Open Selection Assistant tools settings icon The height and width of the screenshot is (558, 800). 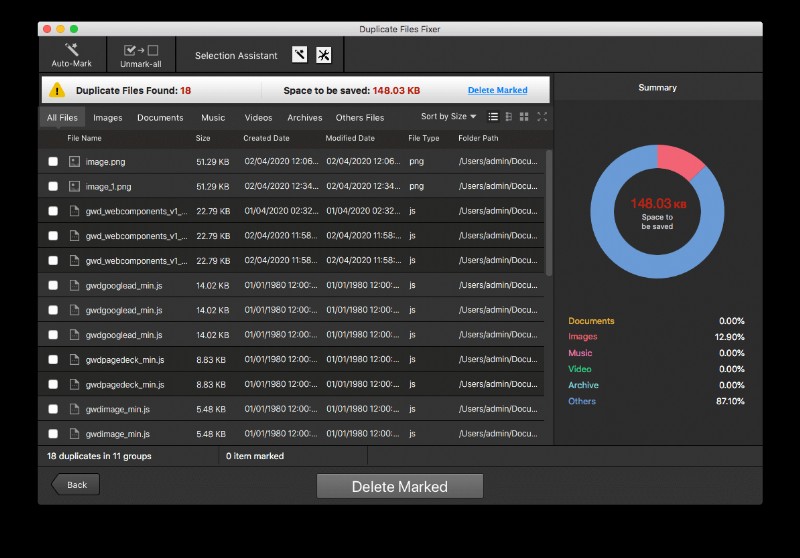point(323,55)
